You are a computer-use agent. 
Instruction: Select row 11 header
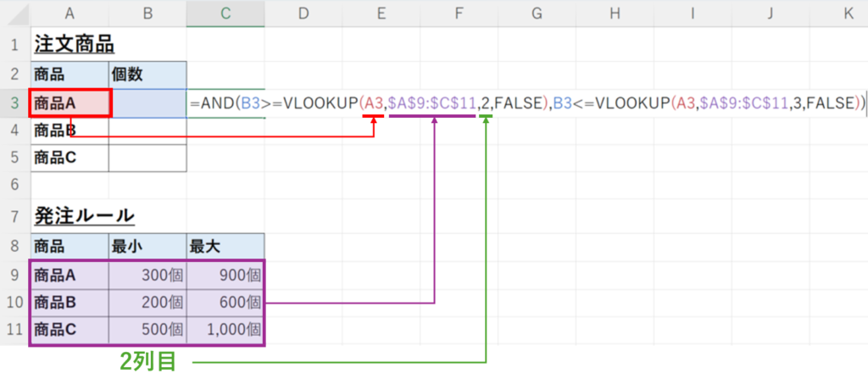pos(15,330)
